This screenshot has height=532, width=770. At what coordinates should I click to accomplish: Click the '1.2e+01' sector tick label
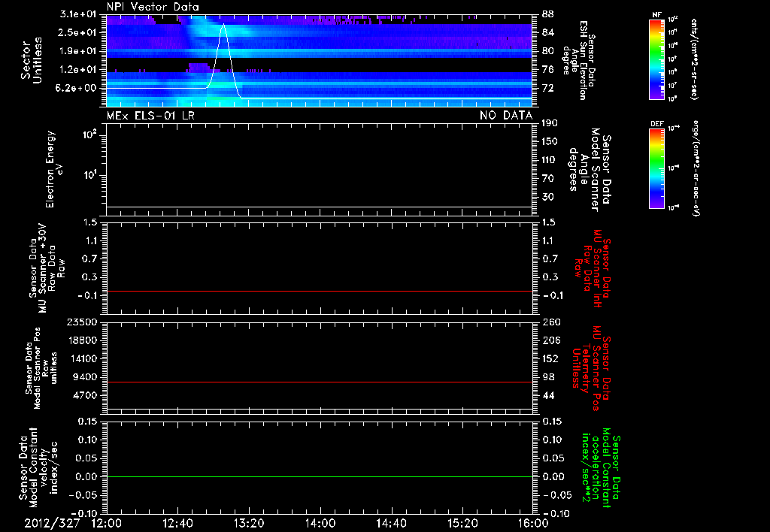tap(78, 70)
